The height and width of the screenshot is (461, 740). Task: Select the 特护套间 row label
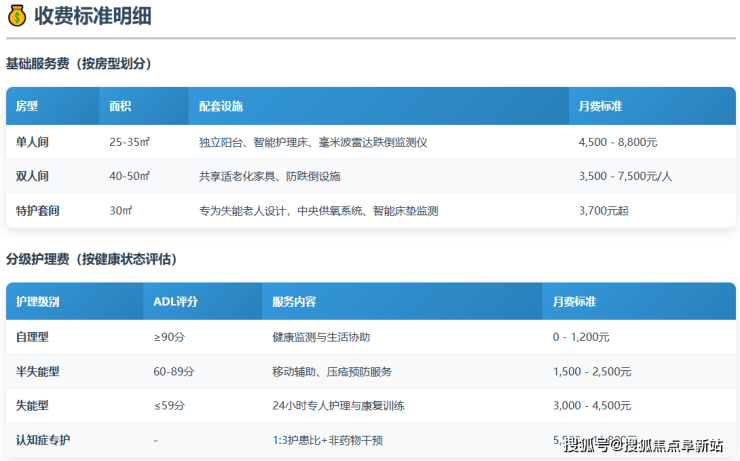tap(38, 211)
